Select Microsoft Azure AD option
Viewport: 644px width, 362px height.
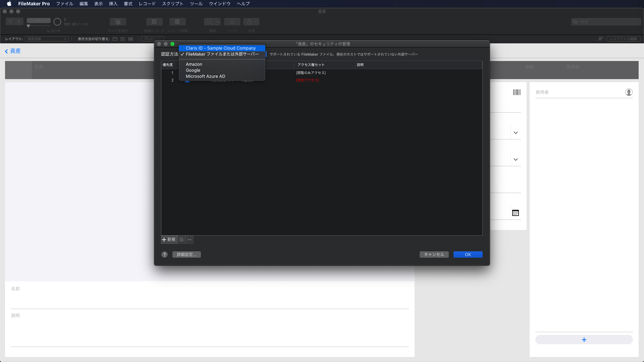pyautogui.click(x=205, y=76)
